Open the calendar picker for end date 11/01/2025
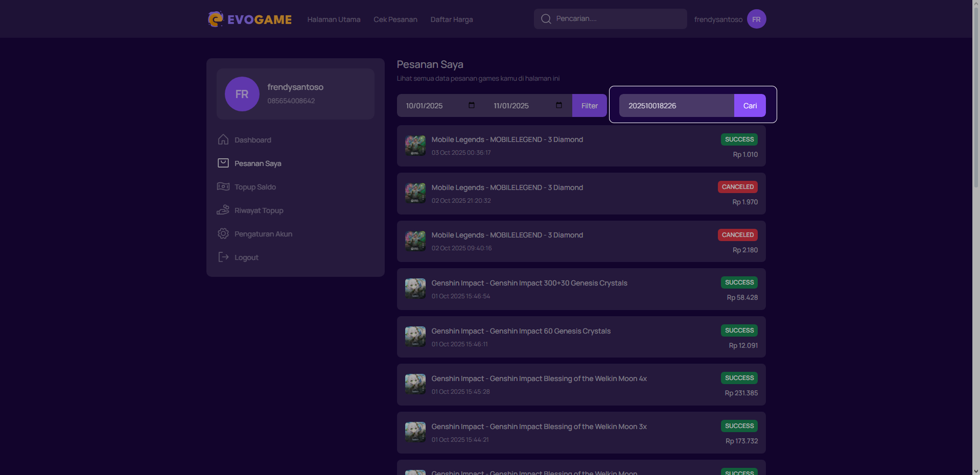 point(558,105)
